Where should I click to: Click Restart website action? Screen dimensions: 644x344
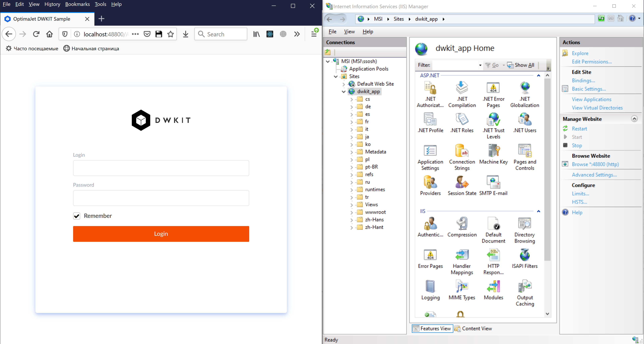[x=579, y=129]
